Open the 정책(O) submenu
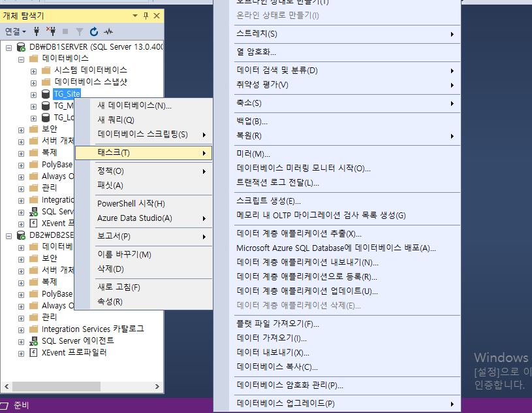Image resolution: width=532 pixels, height=413 pixels. coord(144,171)
